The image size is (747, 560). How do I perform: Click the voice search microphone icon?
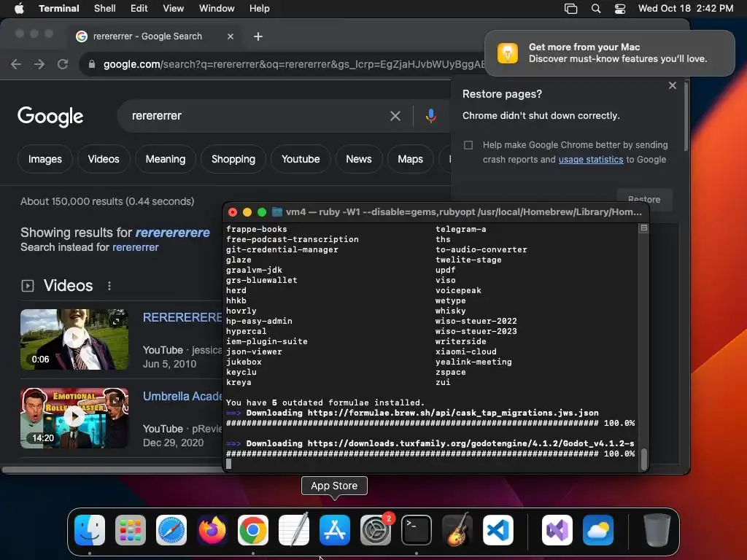[430, 116]
